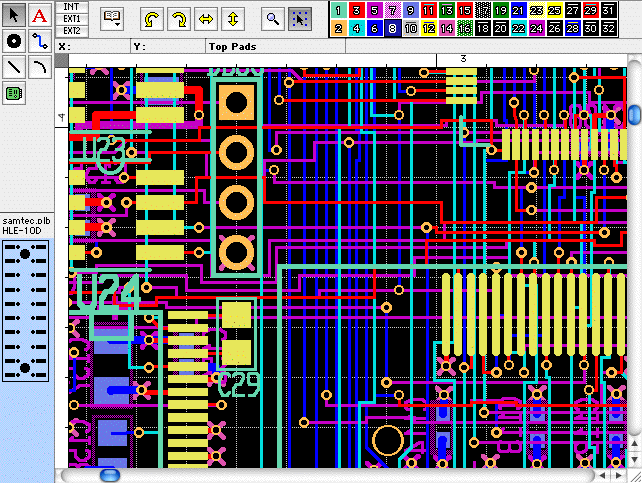Pick the arc drawing tool
This screenshot has width=642, height=483.
coord(39,67)
